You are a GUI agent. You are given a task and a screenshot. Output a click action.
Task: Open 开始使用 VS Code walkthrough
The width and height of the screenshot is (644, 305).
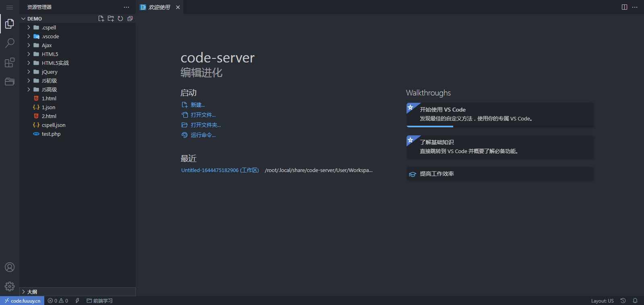(500, 115)
